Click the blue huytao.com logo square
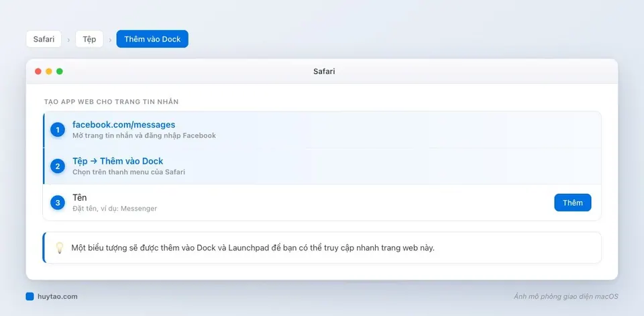This screenshot has width=644, height=316. [30, 297]
